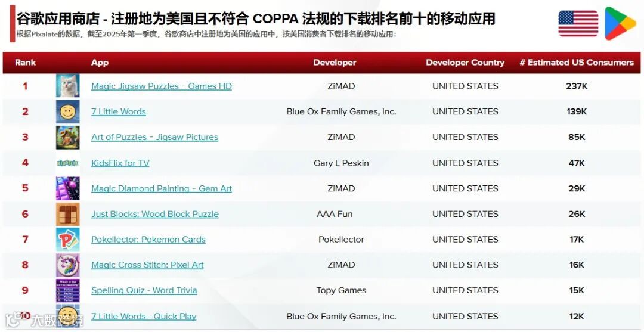
Task: Open the 7 Little Words link in the rank 2 row
Action: 119,111
